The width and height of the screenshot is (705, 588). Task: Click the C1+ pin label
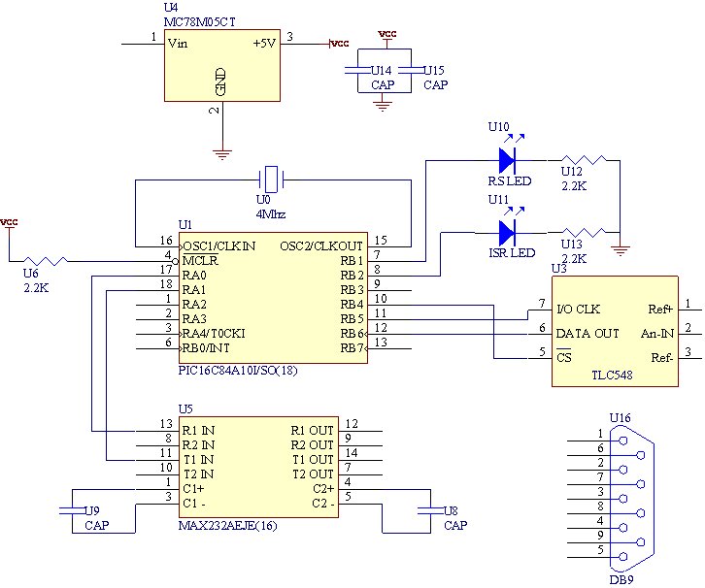coord(193,489)
